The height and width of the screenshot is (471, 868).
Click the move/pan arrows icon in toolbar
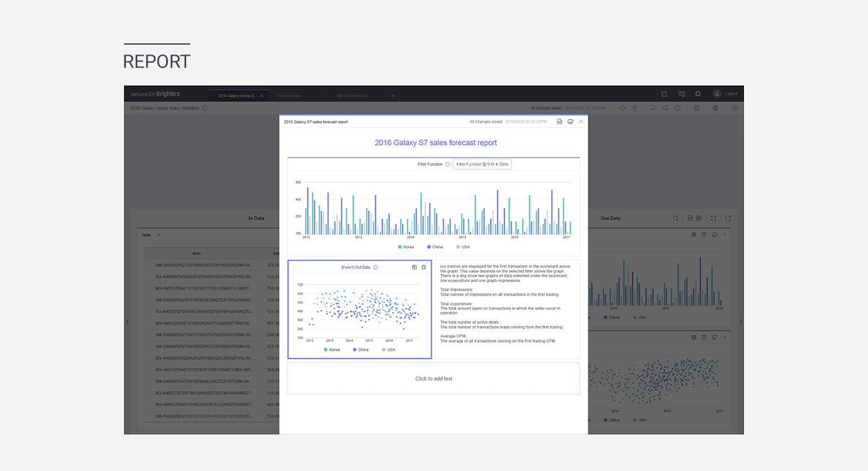click(623, 108)
